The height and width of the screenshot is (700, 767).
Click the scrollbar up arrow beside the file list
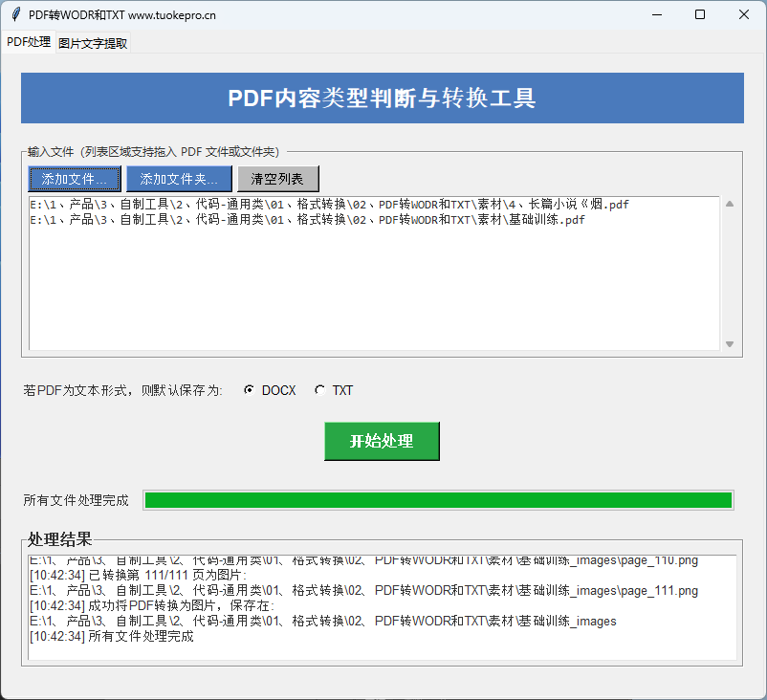click(730, 201)
